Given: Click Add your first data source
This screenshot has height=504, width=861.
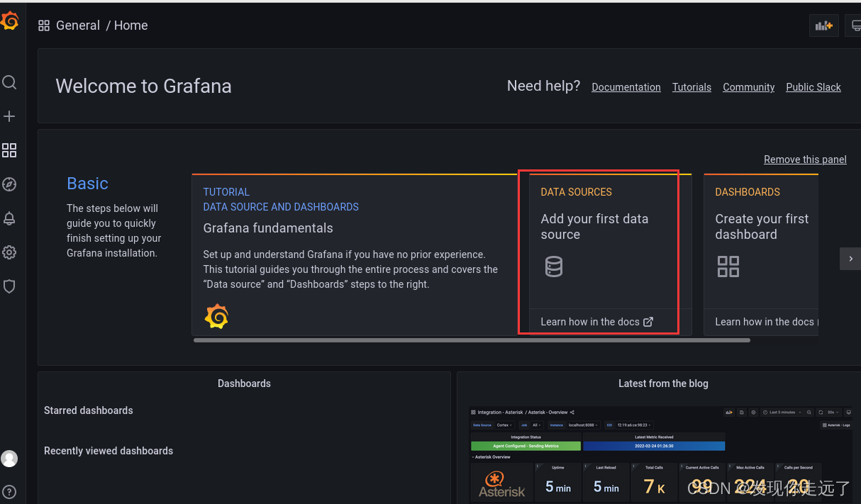Looking at the screenshot, I should 594,227.
